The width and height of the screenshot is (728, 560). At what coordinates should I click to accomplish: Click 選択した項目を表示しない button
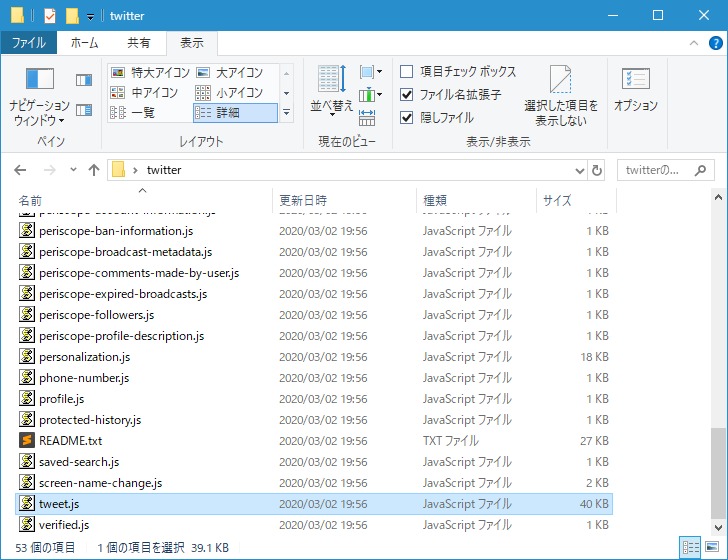(x=561, y=96)
